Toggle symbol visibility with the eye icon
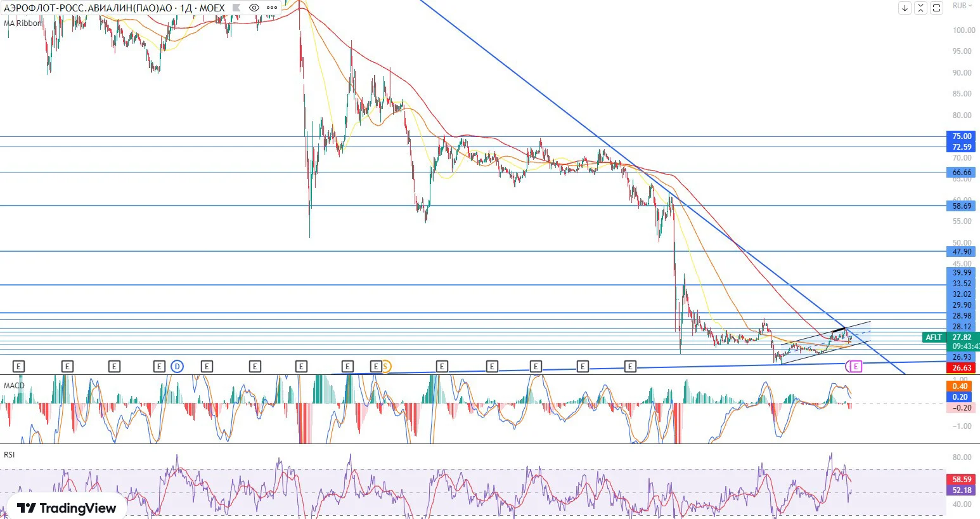Image resolution: width=980 pixels, height=519 pixels. click(x=254, y=8)
